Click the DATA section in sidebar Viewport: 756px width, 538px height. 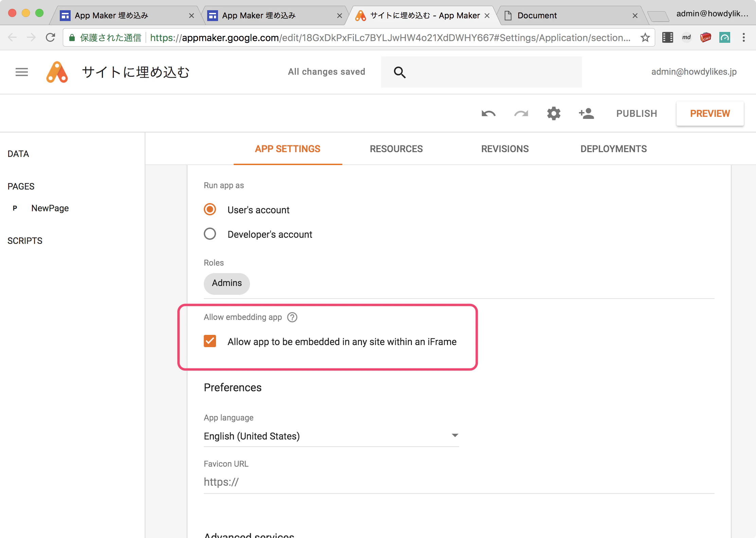pyautogui.click(x=18, y=154)
